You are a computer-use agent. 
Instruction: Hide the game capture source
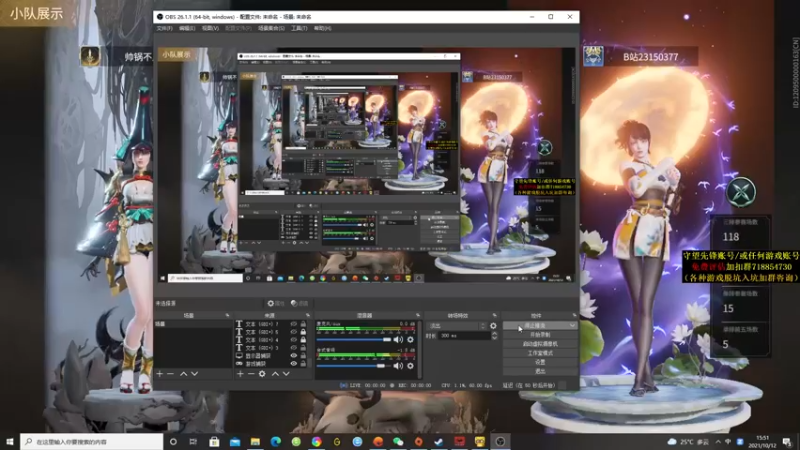(x=294, y=364)
